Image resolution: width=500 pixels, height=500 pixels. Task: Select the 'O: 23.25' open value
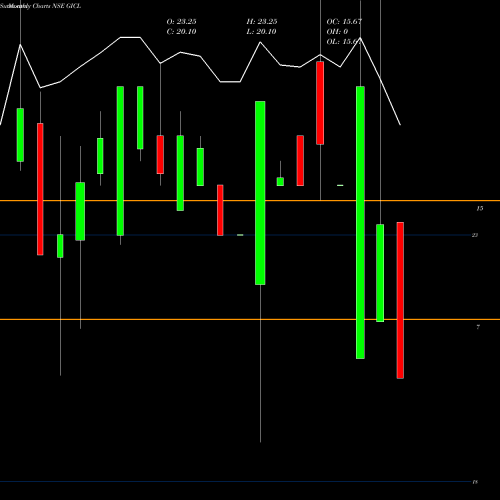point(181,22)
